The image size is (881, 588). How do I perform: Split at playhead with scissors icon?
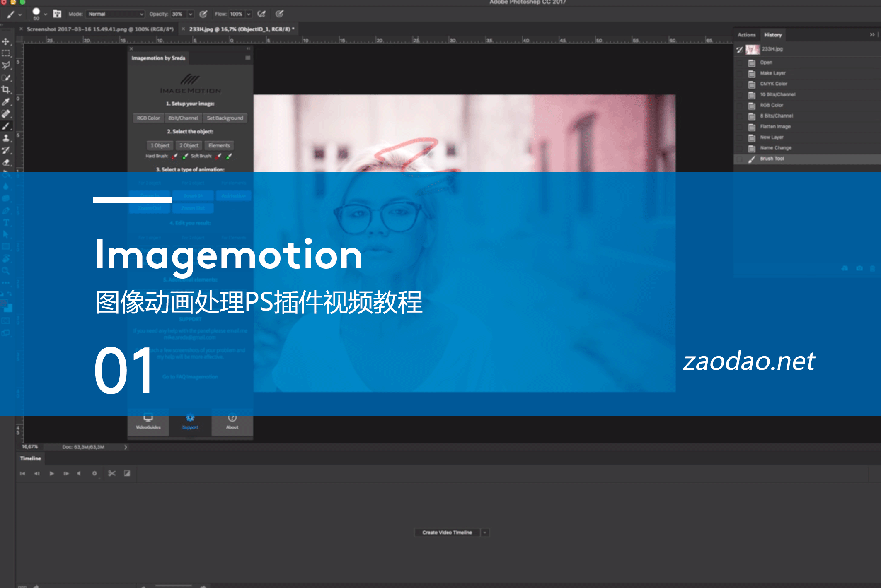[112, 473]
